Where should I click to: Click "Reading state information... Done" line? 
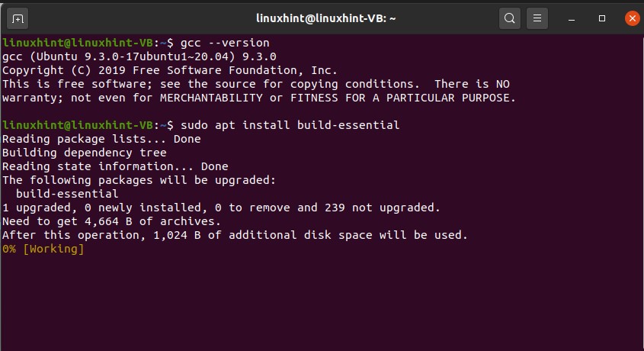click(x=115, y=166)
